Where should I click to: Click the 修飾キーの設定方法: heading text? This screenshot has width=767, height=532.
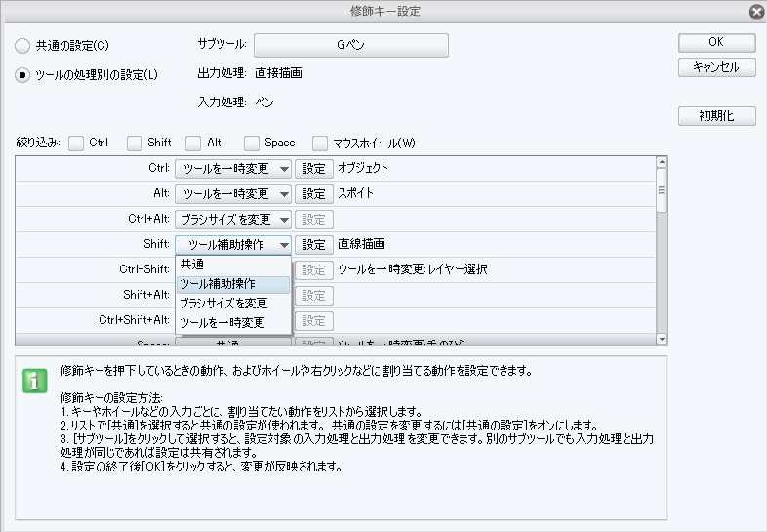coord(111,398)
